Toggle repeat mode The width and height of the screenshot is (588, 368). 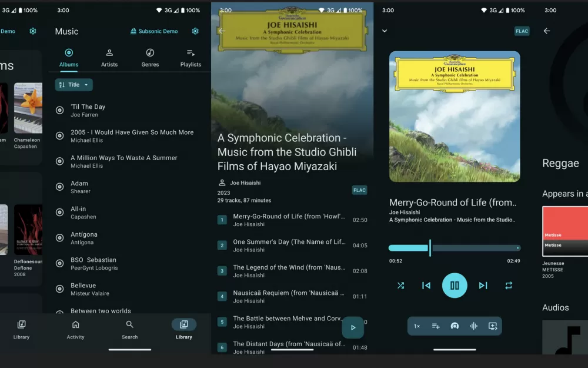509,286
